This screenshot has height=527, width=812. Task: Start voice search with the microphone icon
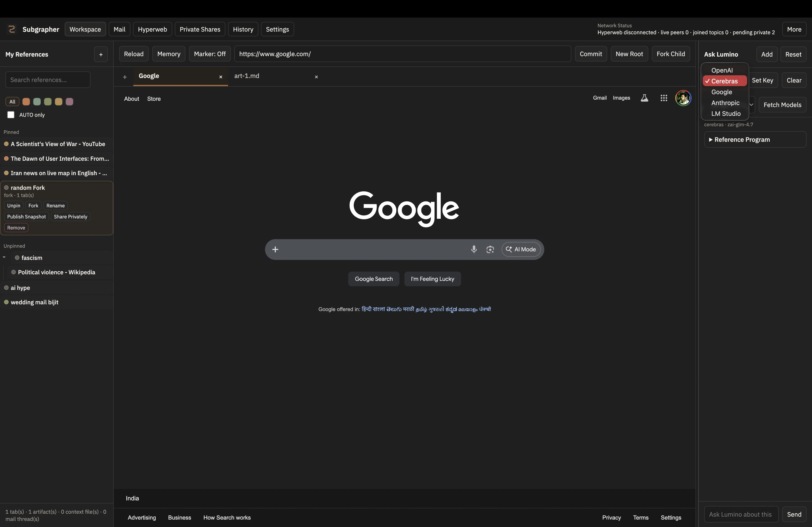tap(474, 249)
